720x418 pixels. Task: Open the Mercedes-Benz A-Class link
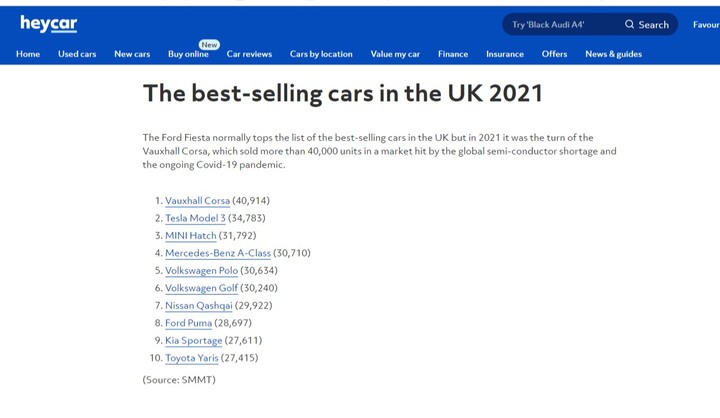(x=218, y=253)
